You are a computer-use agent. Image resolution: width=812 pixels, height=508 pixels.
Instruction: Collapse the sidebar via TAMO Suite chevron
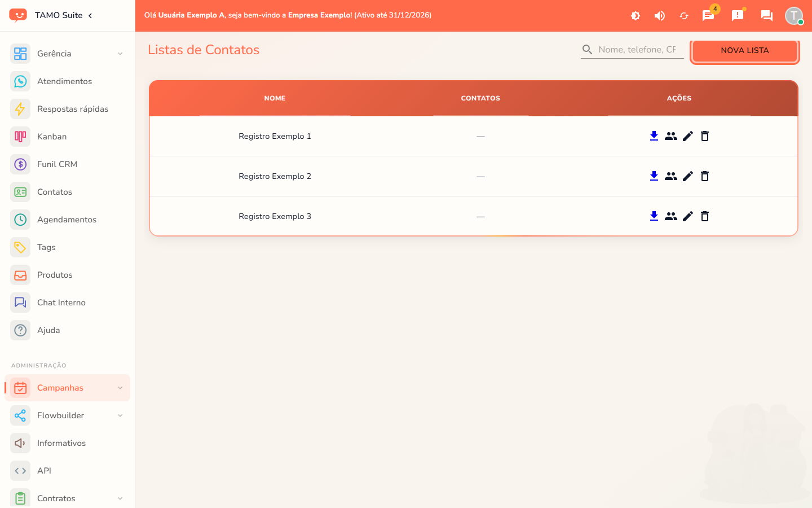point(90,15)
